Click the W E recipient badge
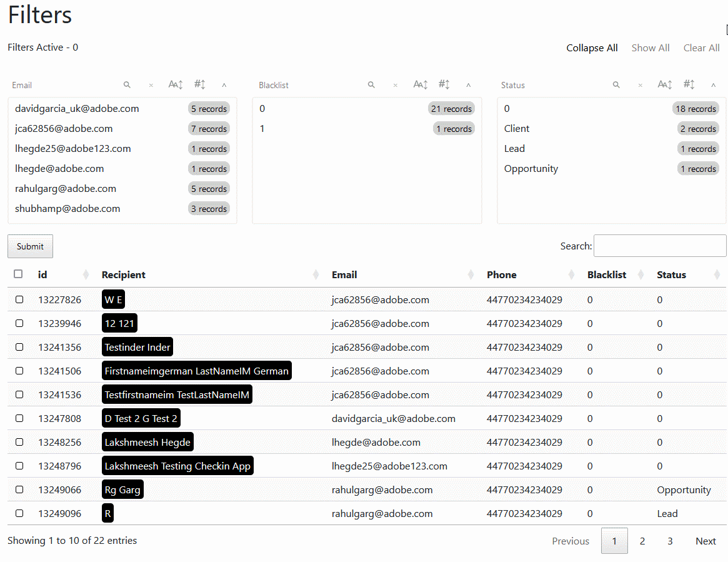 113,299
